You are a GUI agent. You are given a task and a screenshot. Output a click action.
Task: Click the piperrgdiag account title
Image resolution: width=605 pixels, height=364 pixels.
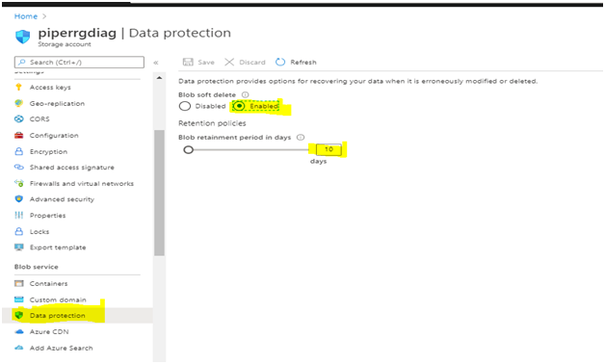point(77,33)
